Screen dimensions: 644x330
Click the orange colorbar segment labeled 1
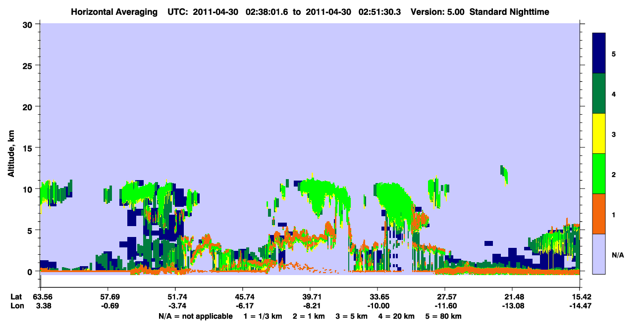[x=599, y=213]
